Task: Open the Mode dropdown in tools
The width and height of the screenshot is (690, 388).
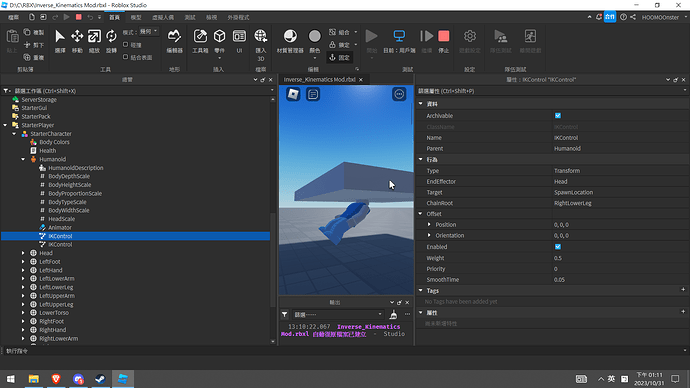Action: coord(149,32)
